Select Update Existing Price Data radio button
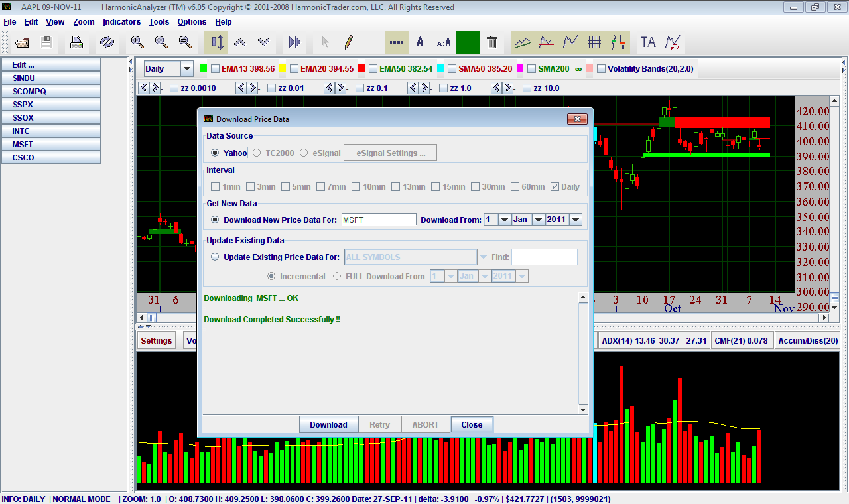 (x=215, y=257)
